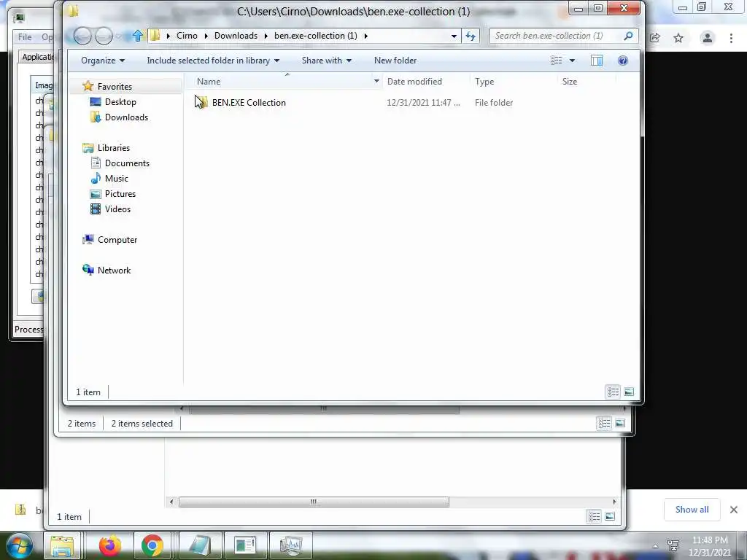Open Chrome profile avatar icon
Screen dimensions: 747x560
(708, 38)
